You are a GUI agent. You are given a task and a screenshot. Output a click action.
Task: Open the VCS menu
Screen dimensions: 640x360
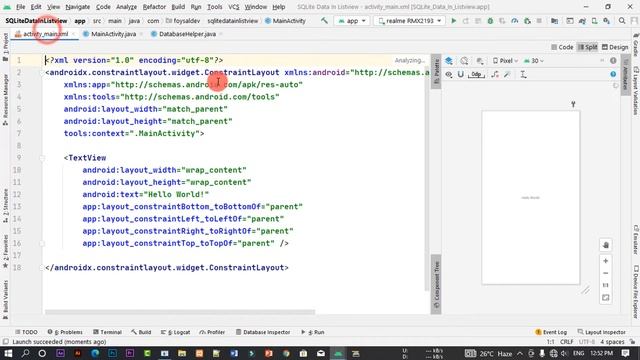point(233,7)
